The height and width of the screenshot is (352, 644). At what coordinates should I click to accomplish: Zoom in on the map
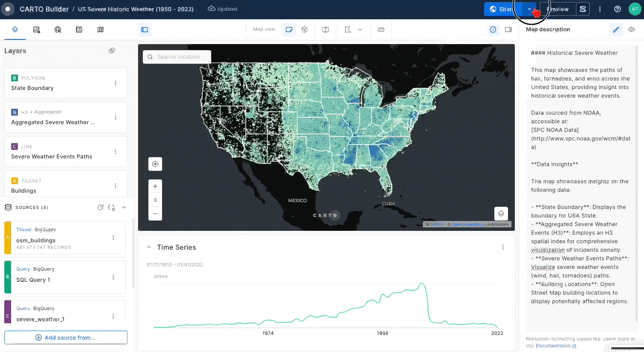pos(155,186)
